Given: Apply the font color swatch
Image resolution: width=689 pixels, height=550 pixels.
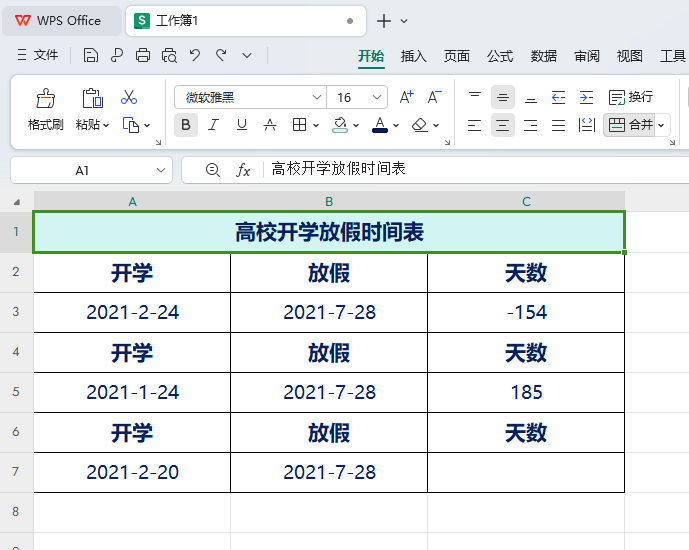Looking at the screenshot, I should 380,125.
